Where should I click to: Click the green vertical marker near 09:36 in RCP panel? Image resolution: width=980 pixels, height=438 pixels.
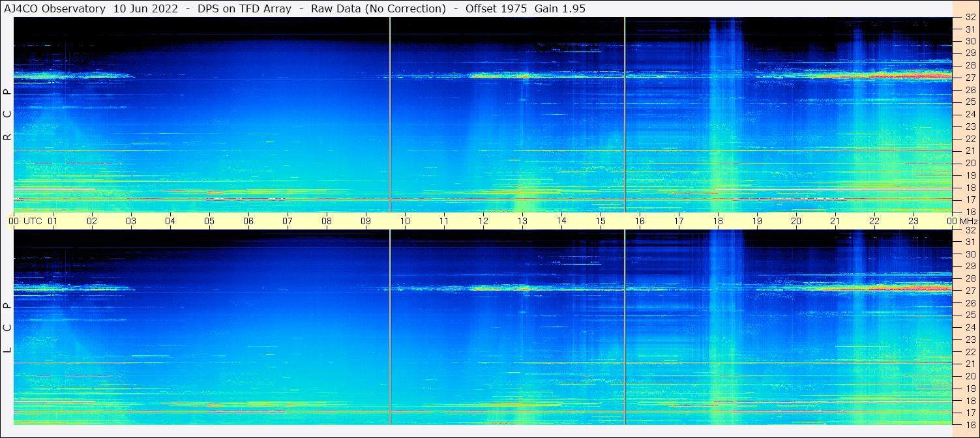[390, 115]
